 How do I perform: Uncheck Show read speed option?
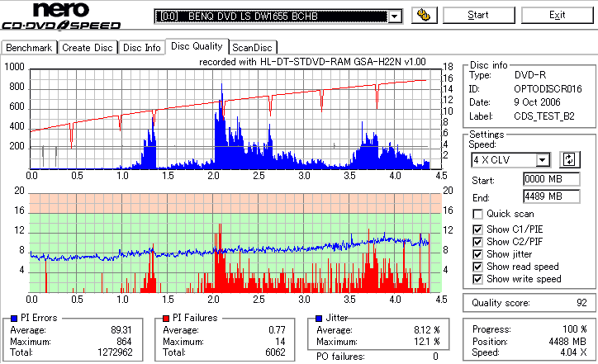(x=477, y=267)
